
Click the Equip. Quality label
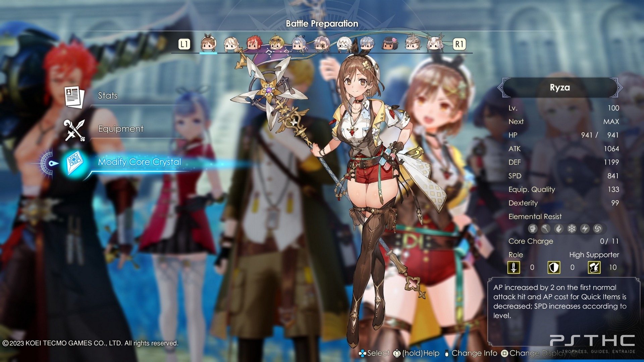click(532, 190)
